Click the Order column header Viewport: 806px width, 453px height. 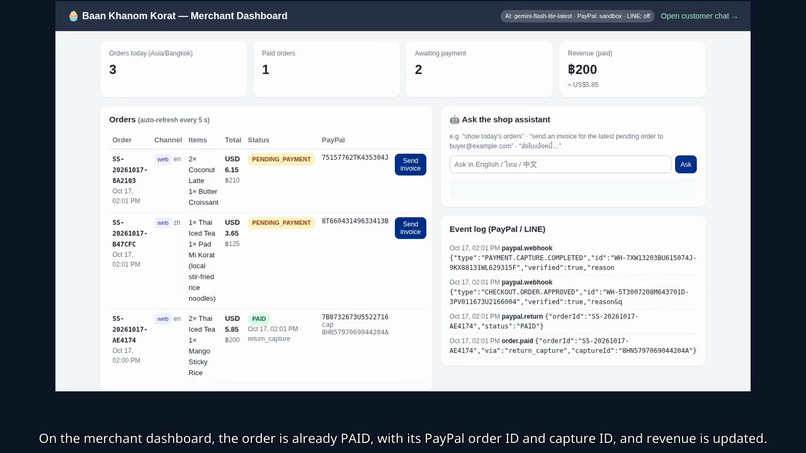tap(122, 140)
